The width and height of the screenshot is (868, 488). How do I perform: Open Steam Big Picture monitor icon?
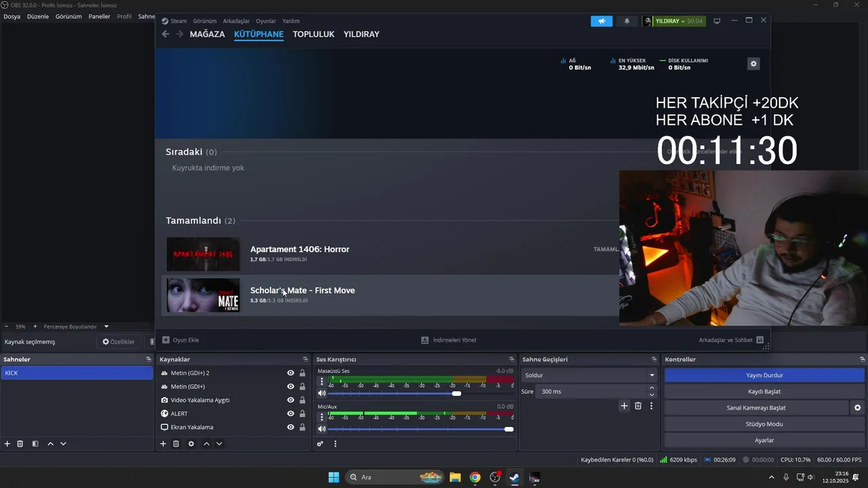717,21
